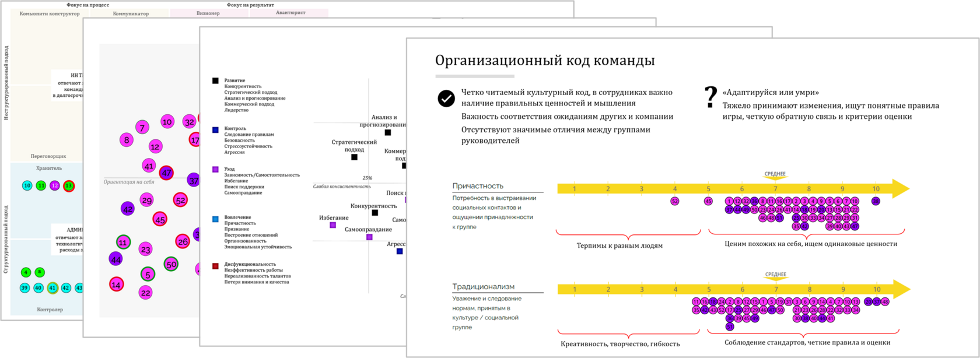
Task: Click green-ringed circle 50 on scatter slide
Action: click(171, 264)
